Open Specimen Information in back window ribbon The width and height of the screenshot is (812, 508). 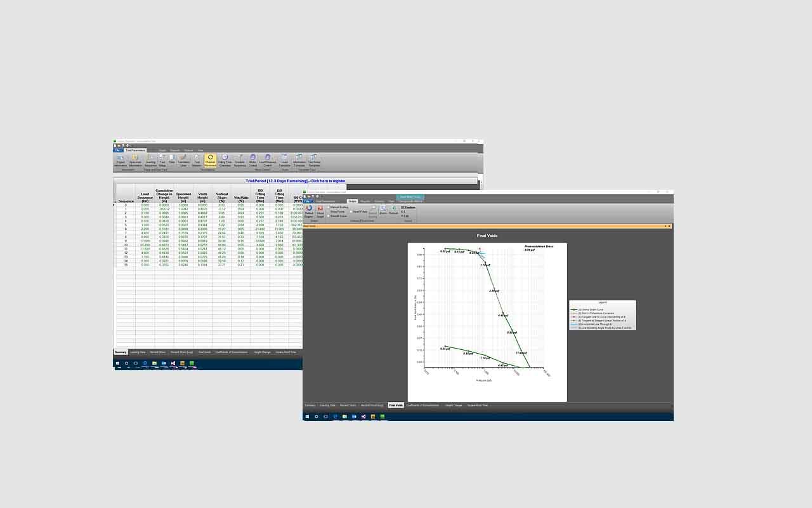(134, 159)
